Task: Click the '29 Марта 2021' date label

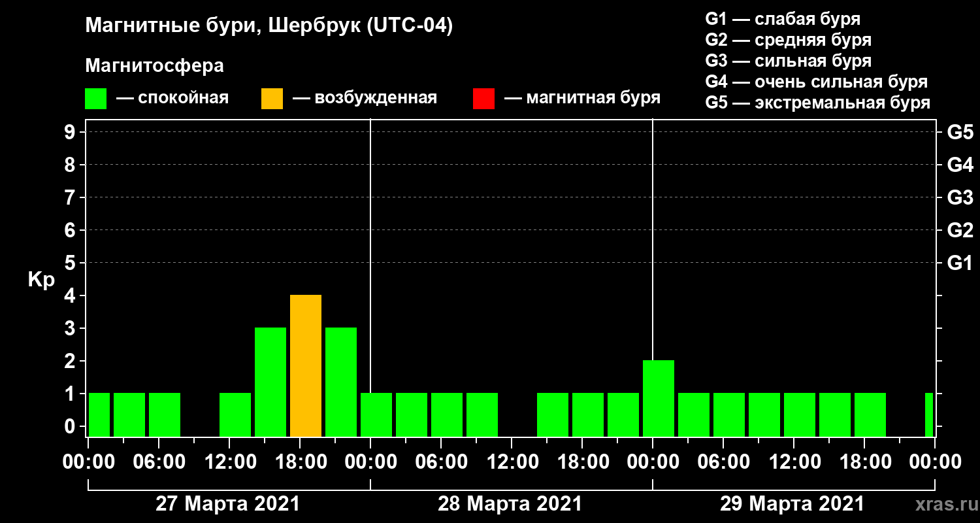Action: 792,504
